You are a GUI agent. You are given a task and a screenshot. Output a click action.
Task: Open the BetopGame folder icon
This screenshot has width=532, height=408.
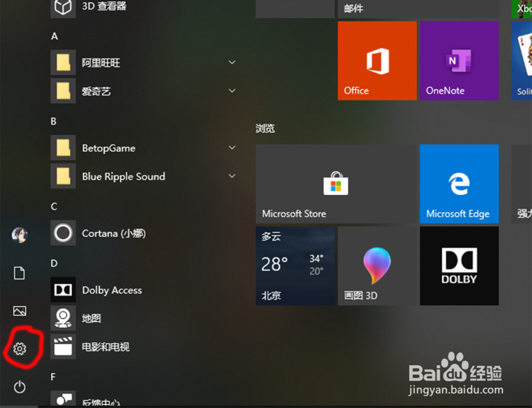63,147
